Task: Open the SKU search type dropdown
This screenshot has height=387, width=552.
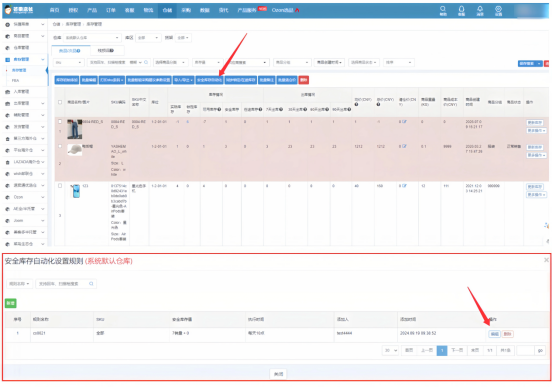Action: 69,62
